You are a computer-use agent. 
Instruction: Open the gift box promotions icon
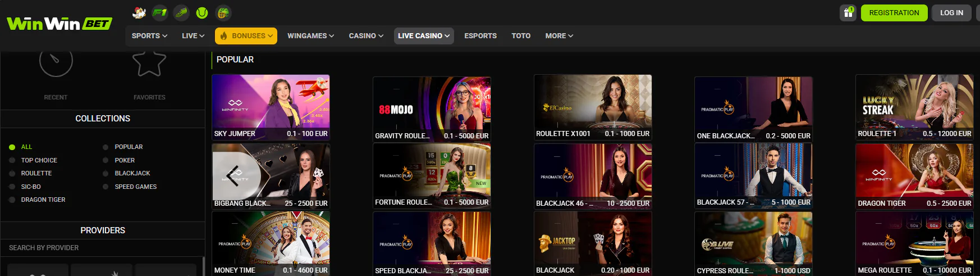(x=848, y=12)
